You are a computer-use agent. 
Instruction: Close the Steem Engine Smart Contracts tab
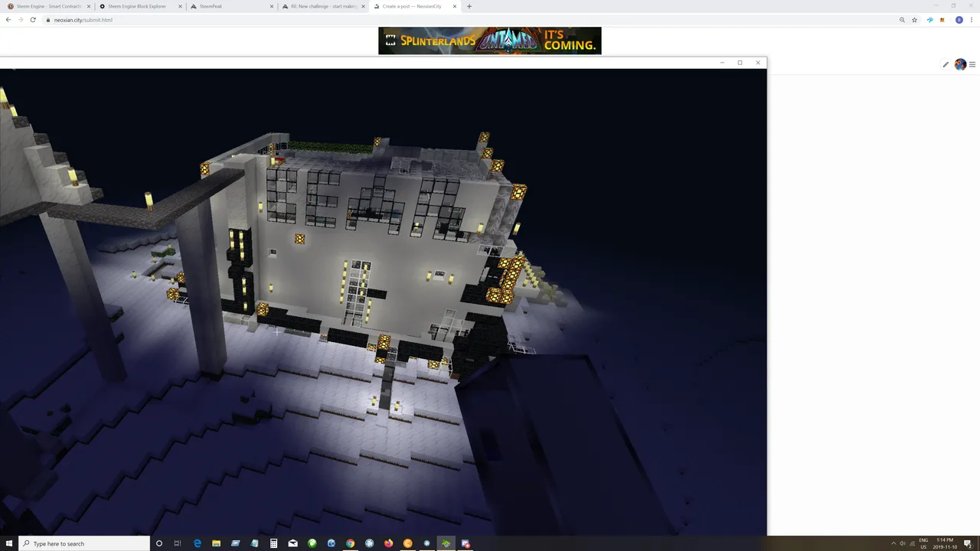[x=87, y=6]
